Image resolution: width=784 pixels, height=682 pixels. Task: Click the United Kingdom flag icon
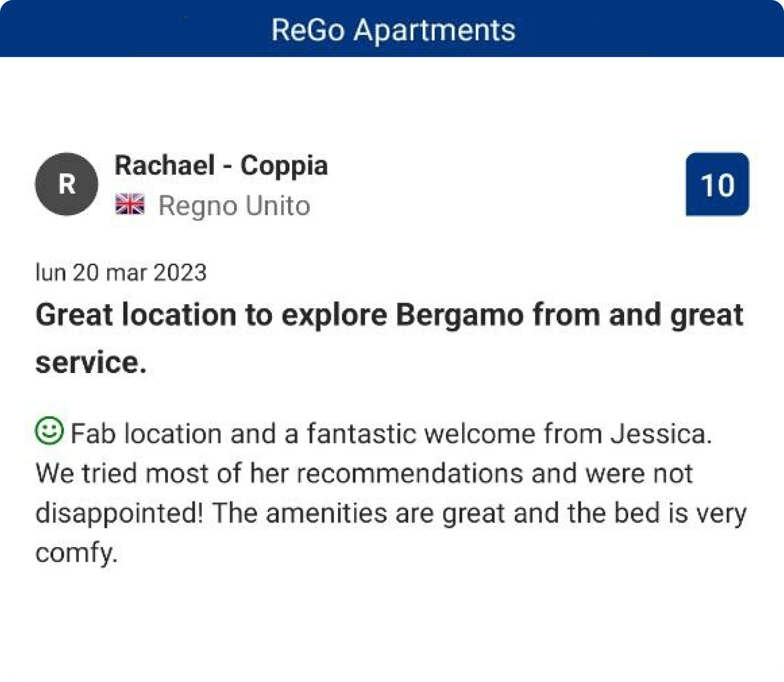130,204
